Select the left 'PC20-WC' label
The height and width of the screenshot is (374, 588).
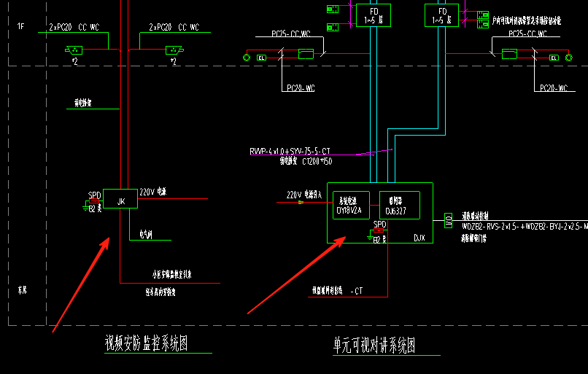[x=301, y=88]
